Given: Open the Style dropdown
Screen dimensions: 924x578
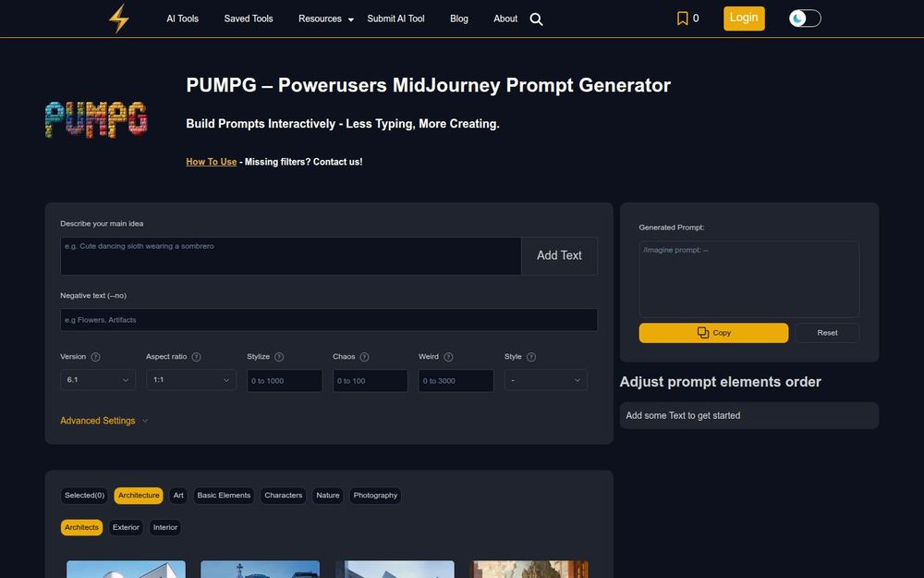Looking at the screenshot, I should [x=546, y=380].
